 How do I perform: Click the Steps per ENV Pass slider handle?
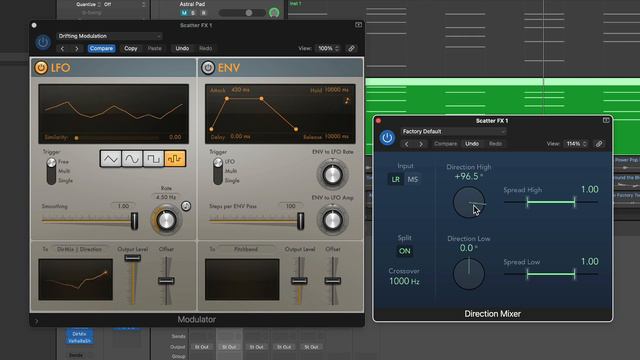pos(300,221)
